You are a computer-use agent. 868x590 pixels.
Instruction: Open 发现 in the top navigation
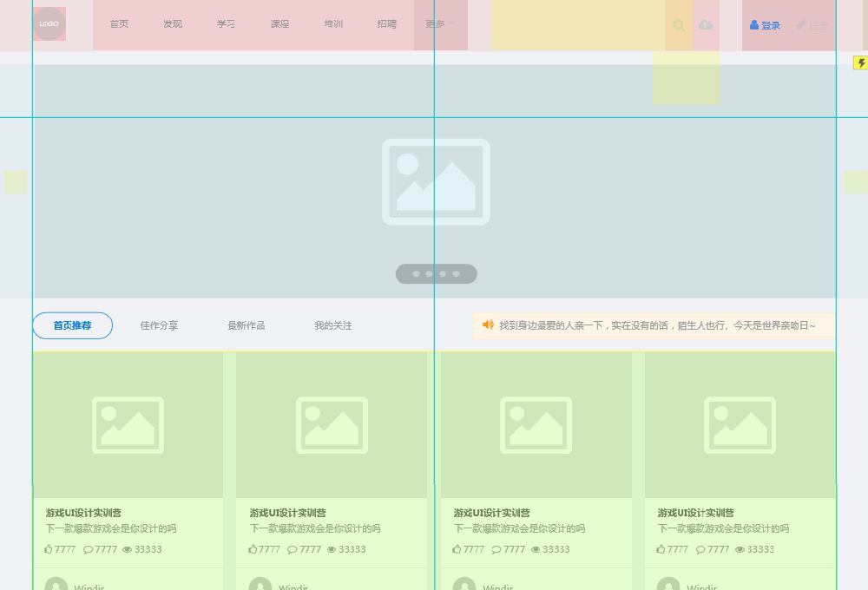pyautogui.click(x=173, y=24)
